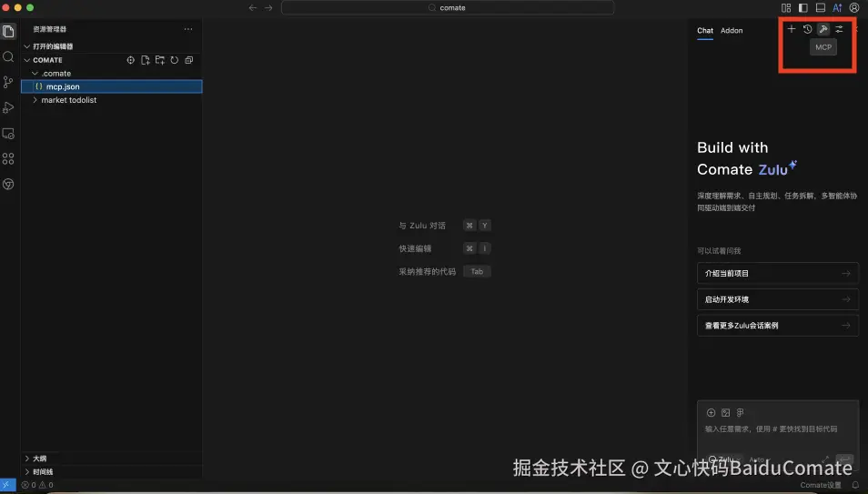Click the 快速编辑 shortcut hint
The image size is (868, 494).
point(445,248)
